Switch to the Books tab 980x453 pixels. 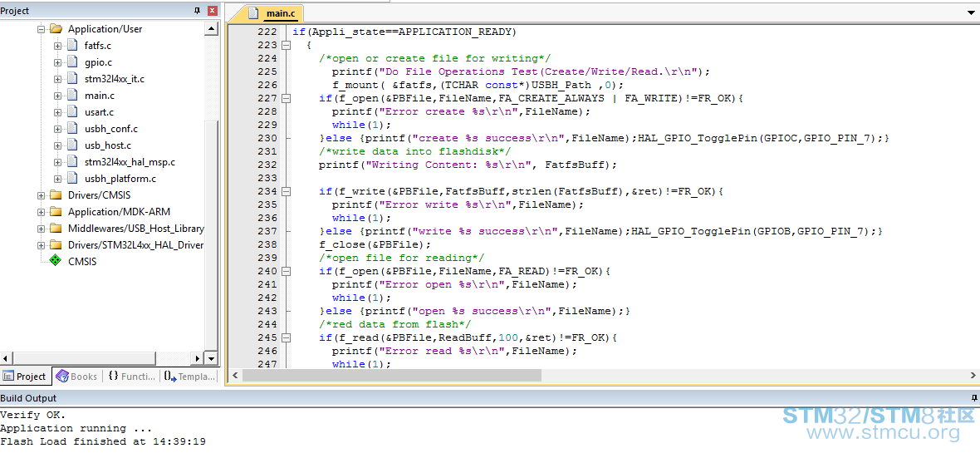(77, 376)
